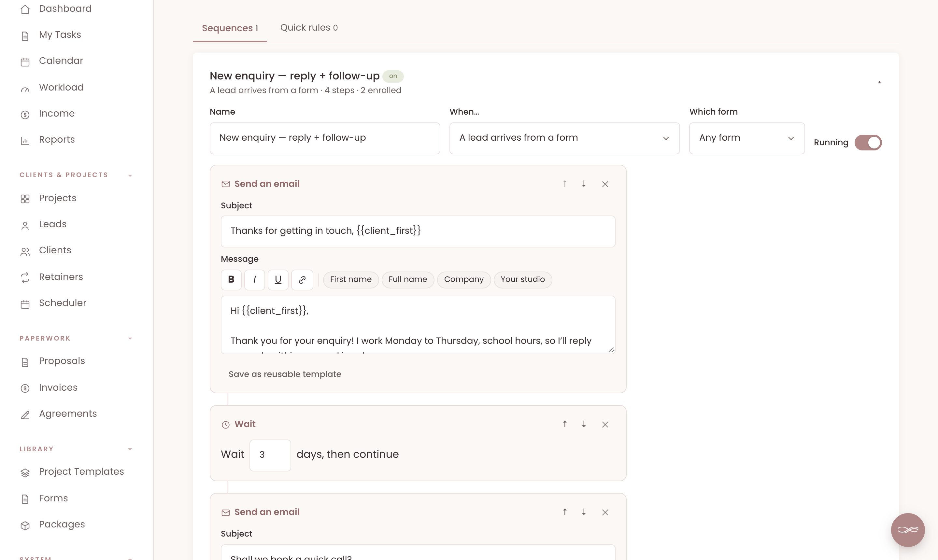938x560 pixels.
Task: Insert Company merge tag
Action: [463, 280]
